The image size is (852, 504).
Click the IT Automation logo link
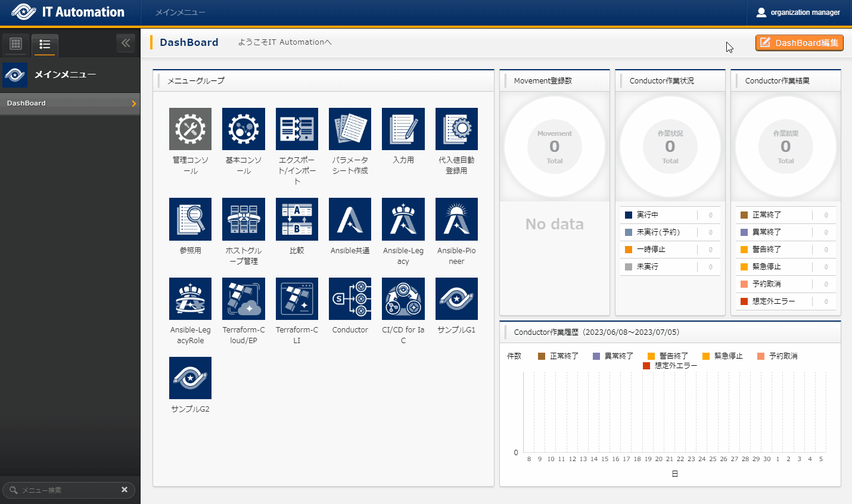[x=69, y=13]
